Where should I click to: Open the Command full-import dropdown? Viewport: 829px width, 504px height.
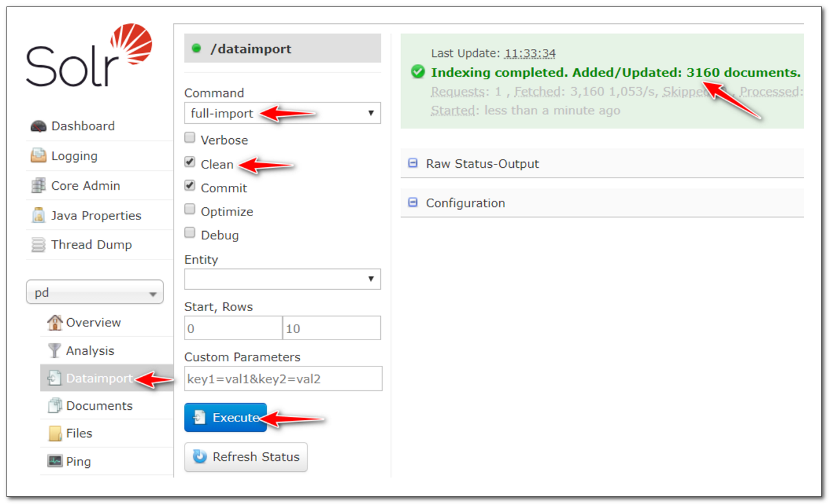[283, 113]
